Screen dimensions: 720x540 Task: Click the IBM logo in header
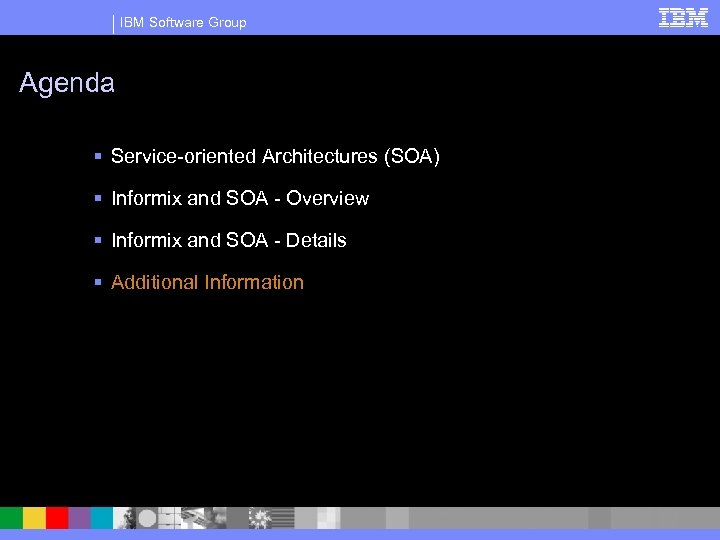683,17
